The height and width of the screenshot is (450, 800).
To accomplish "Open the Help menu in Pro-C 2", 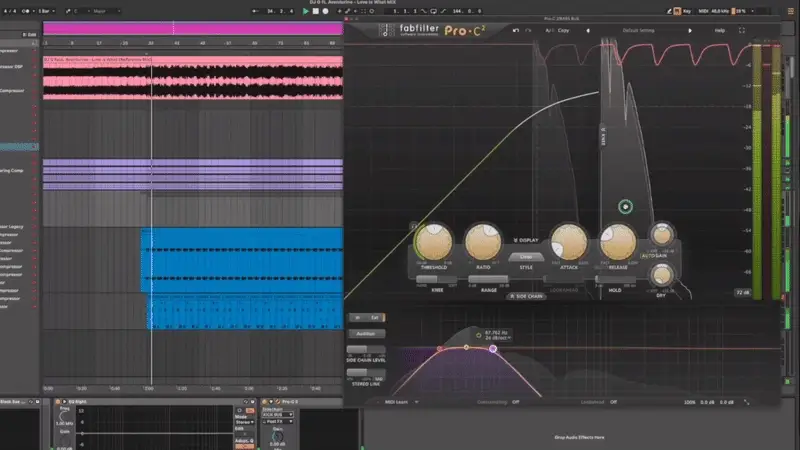I will [x=719, y=31].
